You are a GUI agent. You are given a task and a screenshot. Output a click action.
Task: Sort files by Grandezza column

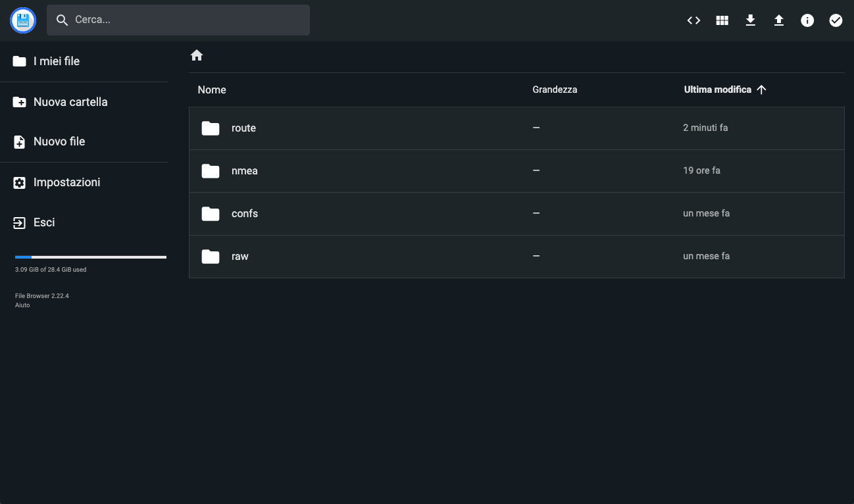coord(555,89)
